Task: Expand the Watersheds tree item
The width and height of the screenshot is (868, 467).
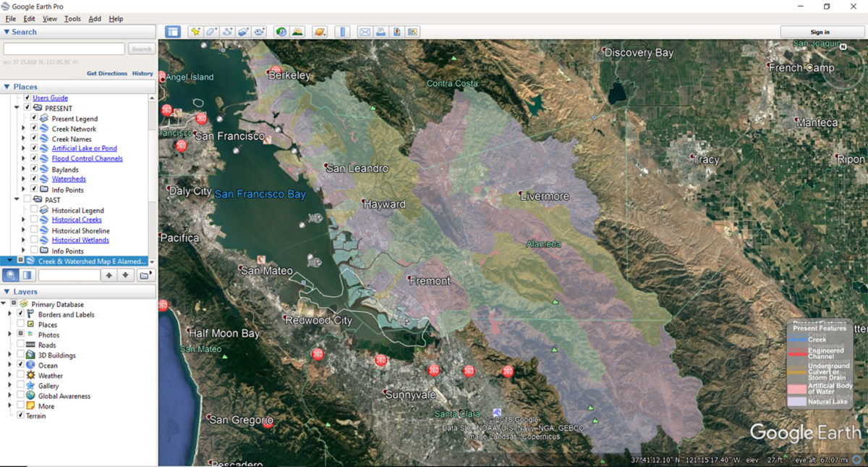Action: pos(23,179)
